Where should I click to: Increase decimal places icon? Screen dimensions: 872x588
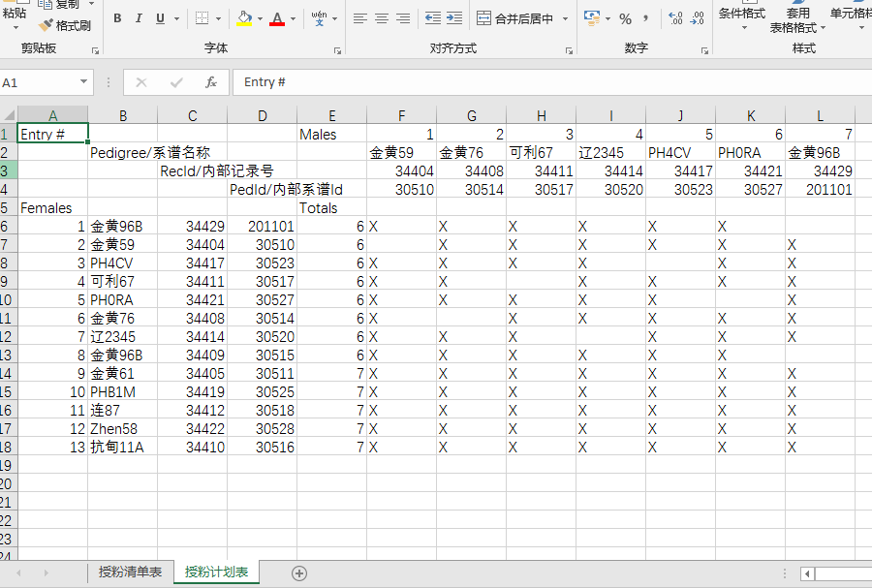675,18
